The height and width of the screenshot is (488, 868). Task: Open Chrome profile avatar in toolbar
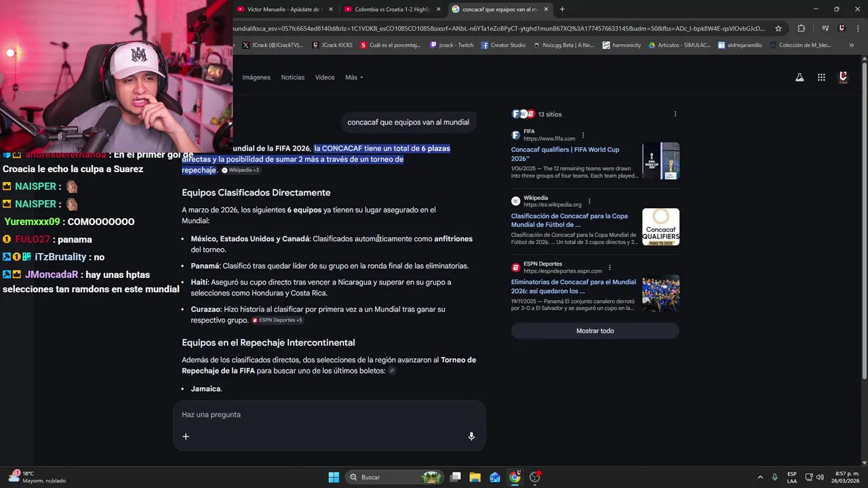[x=842, y=28]
